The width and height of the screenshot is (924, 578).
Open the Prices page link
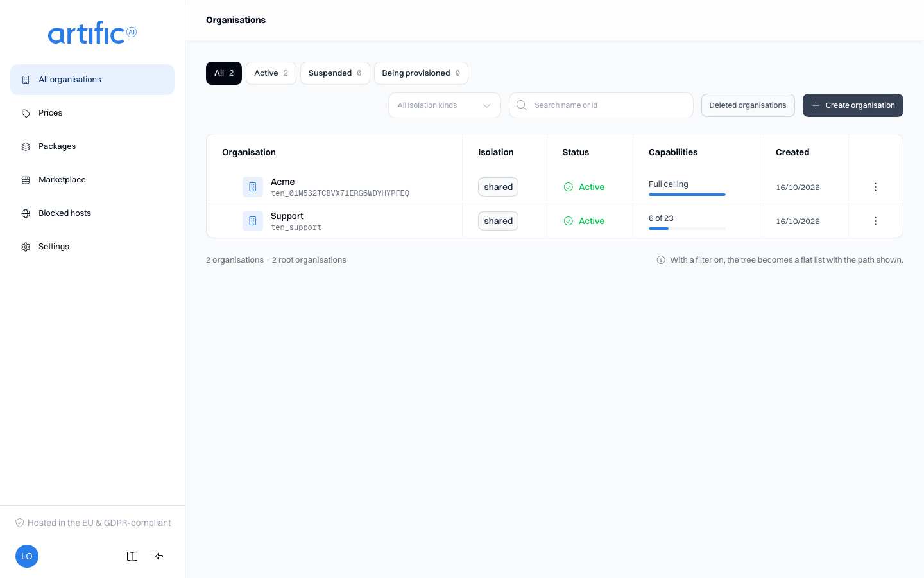(x=50, y=113)
